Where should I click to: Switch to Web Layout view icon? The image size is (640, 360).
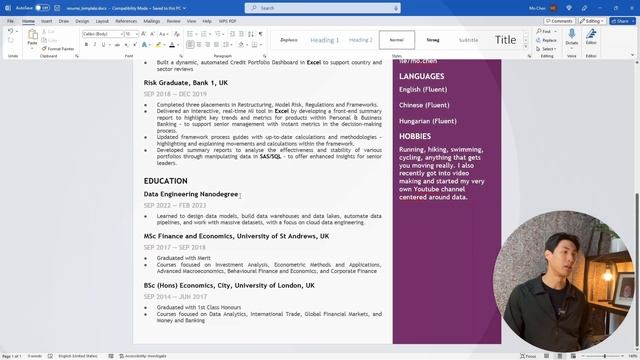[573, 356]
